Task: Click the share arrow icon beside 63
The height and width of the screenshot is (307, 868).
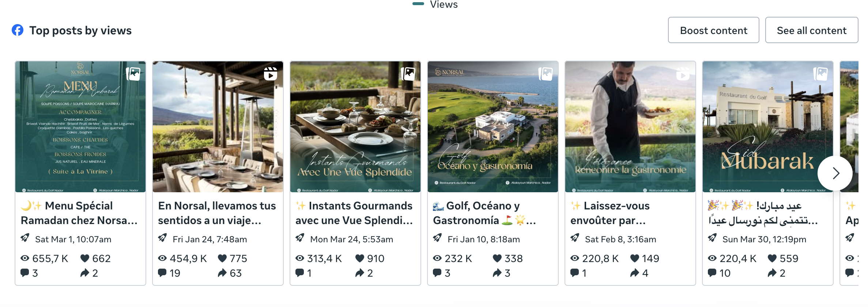Action: [222, 273]
